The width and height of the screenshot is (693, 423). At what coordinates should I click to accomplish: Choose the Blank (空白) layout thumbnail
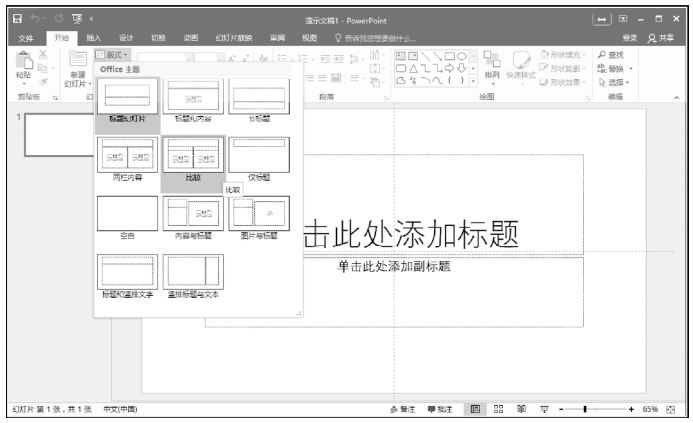click(x=127, y=215)
